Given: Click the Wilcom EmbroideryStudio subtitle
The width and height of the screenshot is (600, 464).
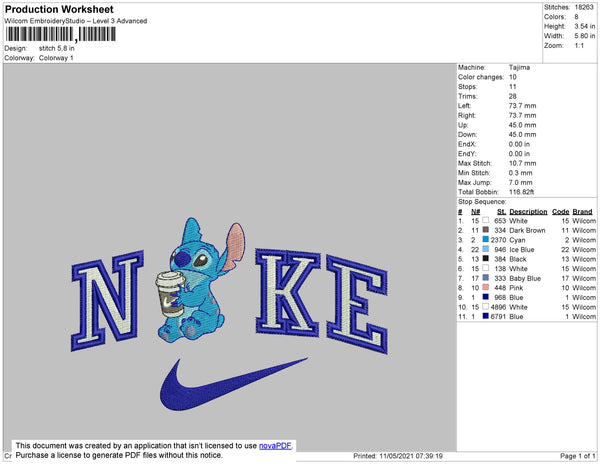Looking at the screenshot, I should coord(76,21).
